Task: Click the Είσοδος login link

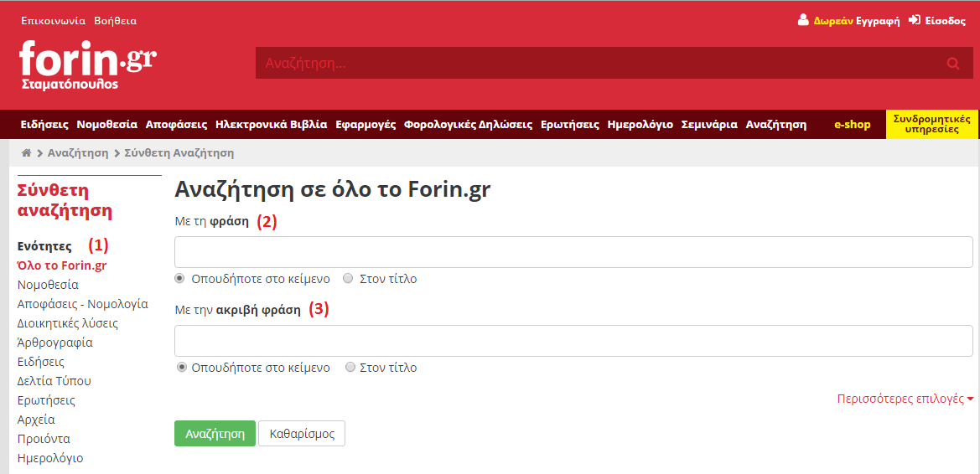Action: [x=946, y=21]
